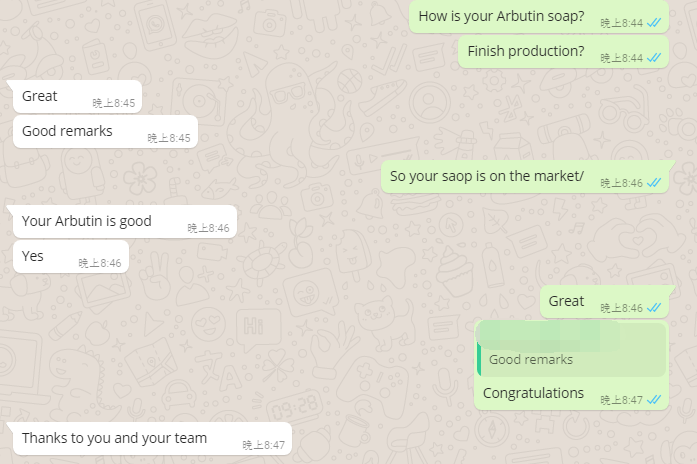
Task: Select the 'Finish production?' message bubble
Action: (563, 52)
